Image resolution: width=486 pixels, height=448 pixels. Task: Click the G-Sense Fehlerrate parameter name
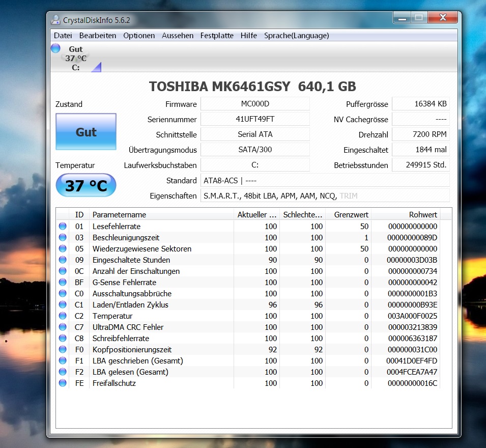[x=124, y=283]
